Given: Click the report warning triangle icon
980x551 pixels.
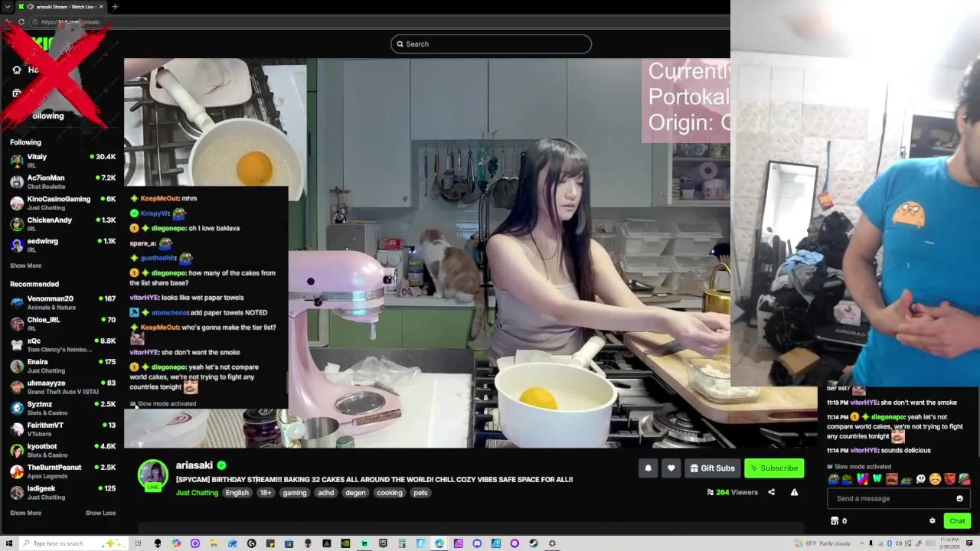Looking at the screenshot, I should click(794, 492).
